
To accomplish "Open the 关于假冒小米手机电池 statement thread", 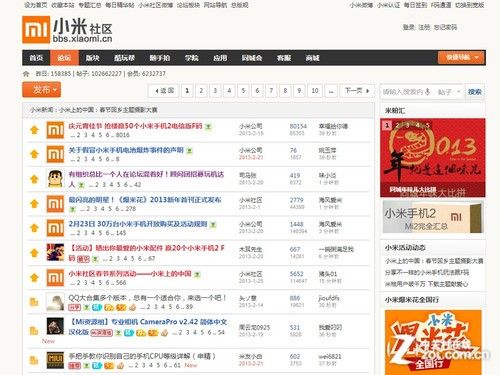I will [126, 150].
